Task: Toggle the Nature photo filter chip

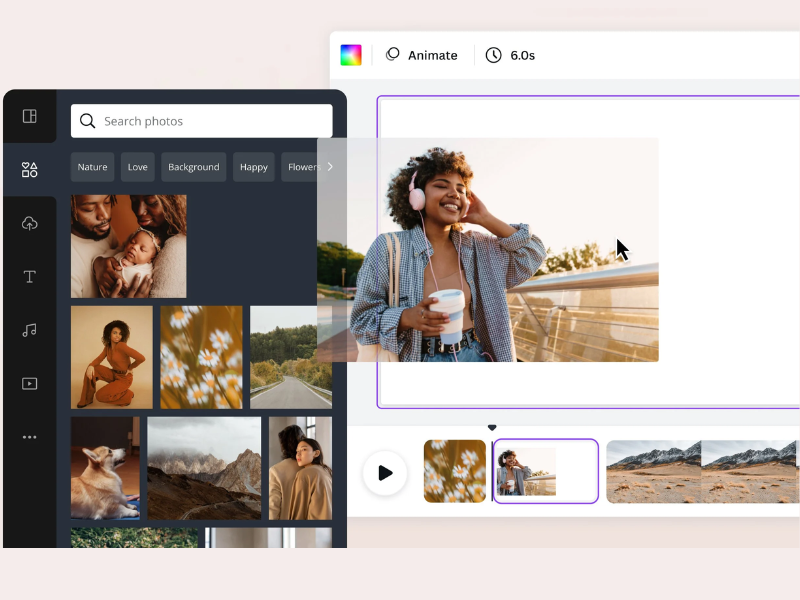Action: (x=92, y=167)
